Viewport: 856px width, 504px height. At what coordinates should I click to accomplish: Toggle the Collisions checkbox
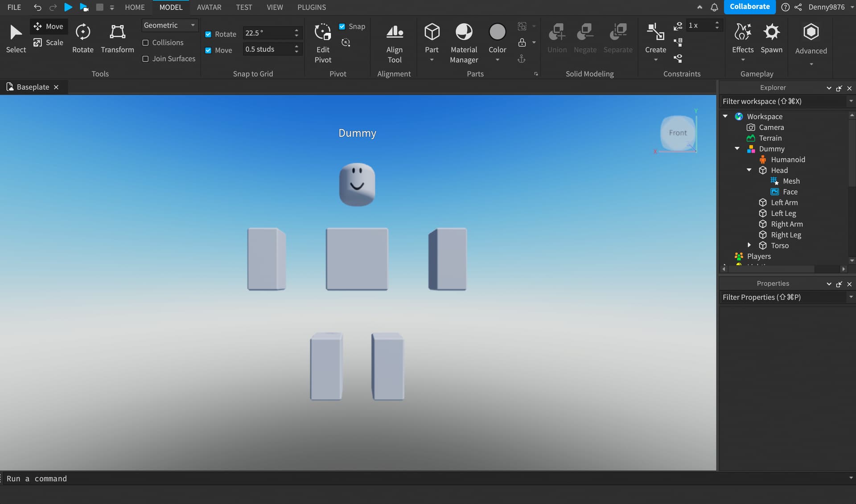(x=145, y=43)
